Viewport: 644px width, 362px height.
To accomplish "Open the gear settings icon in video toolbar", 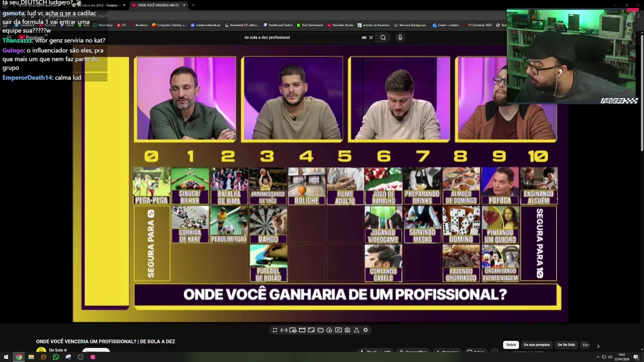I will (365, 330).
